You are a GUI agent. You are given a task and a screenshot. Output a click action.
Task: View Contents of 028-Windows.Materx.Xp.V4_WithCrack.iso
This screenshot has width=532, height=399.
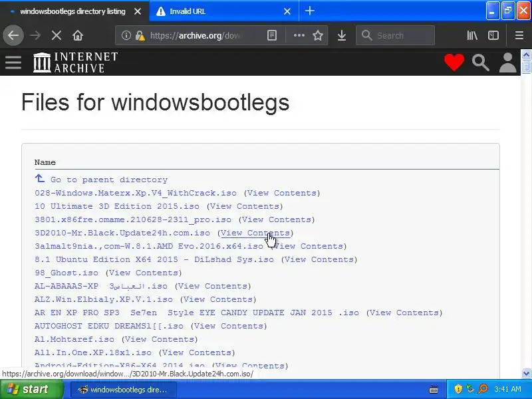[x=282, y=193]
